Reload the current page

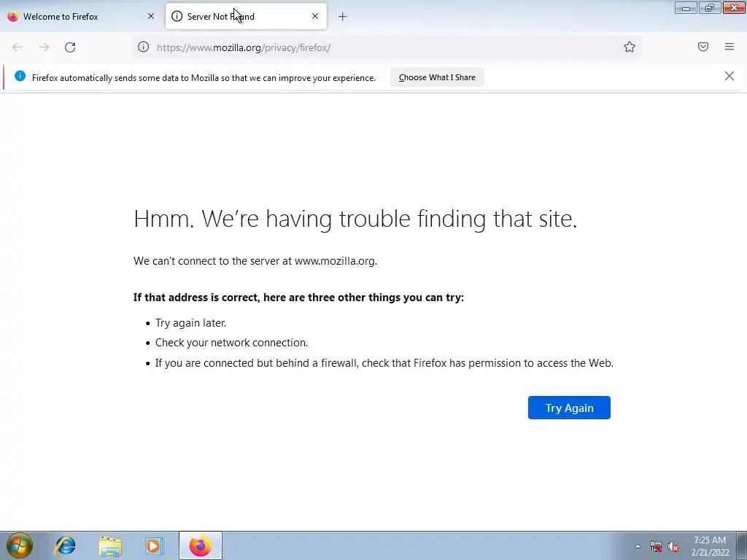(70, 47)
